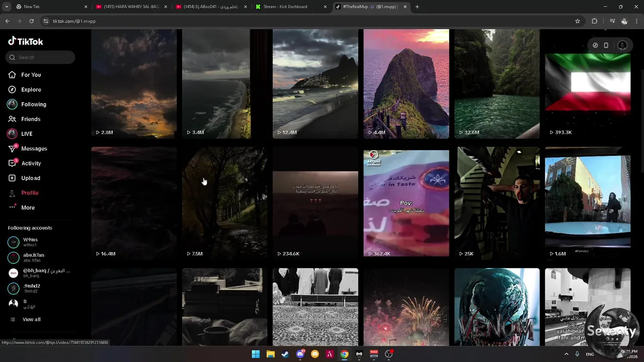Image resolution: width=644 pixels, height=362 pixels.
Task: Go to Following in the sidebar
Action: 33,104
